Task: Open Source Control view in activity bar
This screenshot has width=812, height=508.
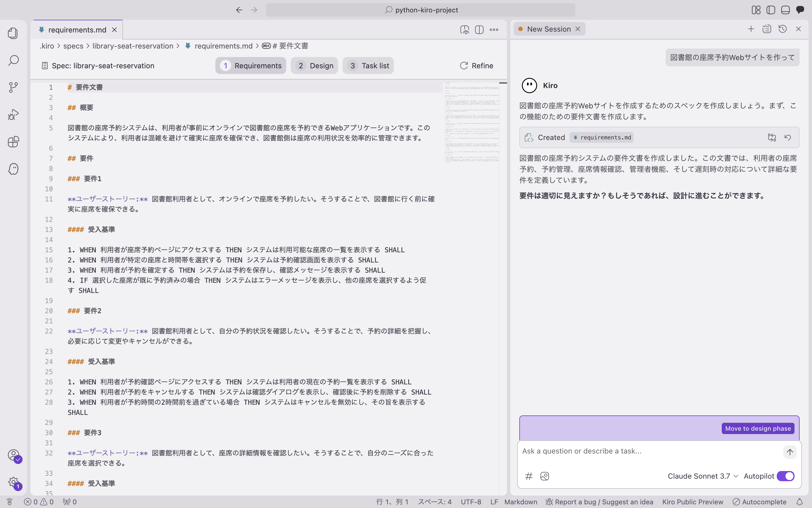Action: coord(13,87)
